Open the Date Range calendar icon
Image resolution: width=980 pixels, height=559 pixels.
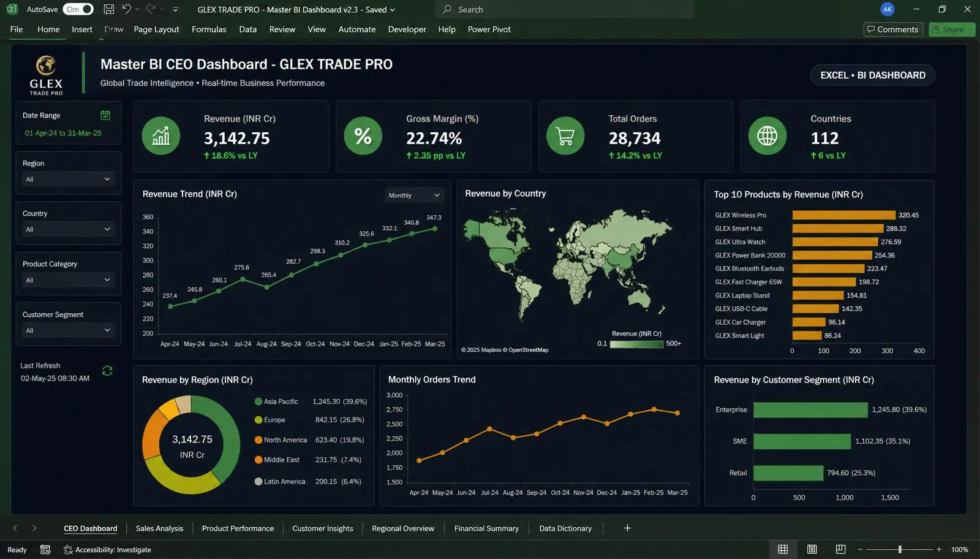tap(105, 115)
